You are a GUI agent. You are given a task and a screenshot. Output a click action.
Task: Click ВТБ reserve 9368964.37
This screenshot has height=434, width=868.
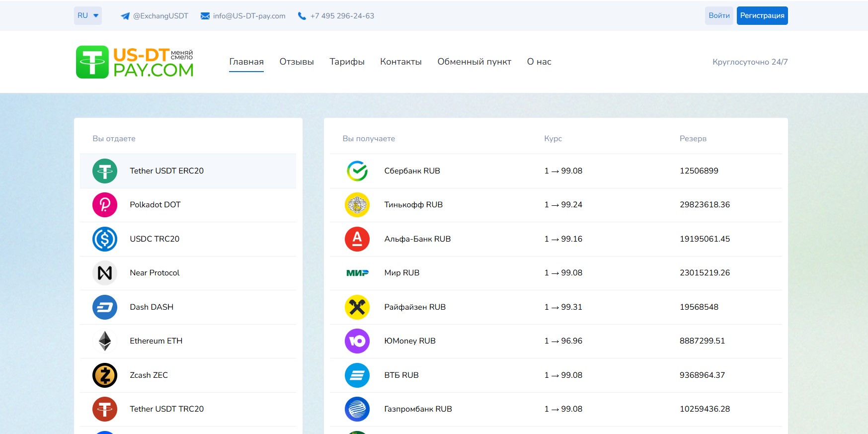click(x=702, y=375)
